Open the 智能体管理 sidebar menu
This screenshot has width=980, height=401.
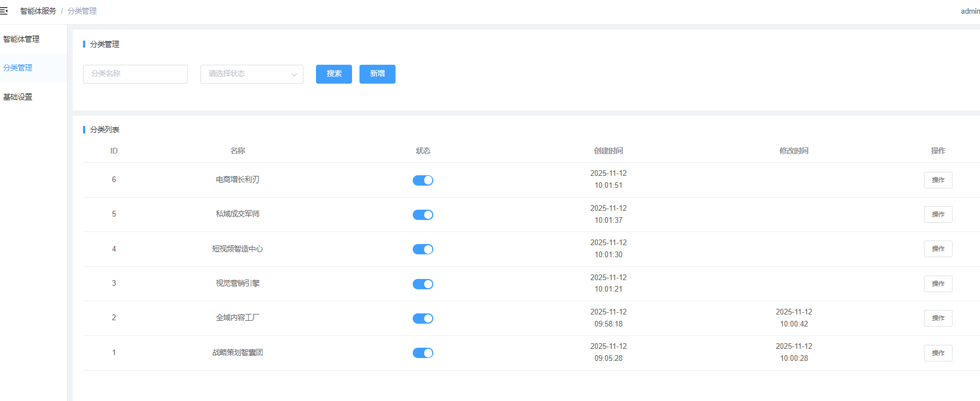tap(22, 39)
